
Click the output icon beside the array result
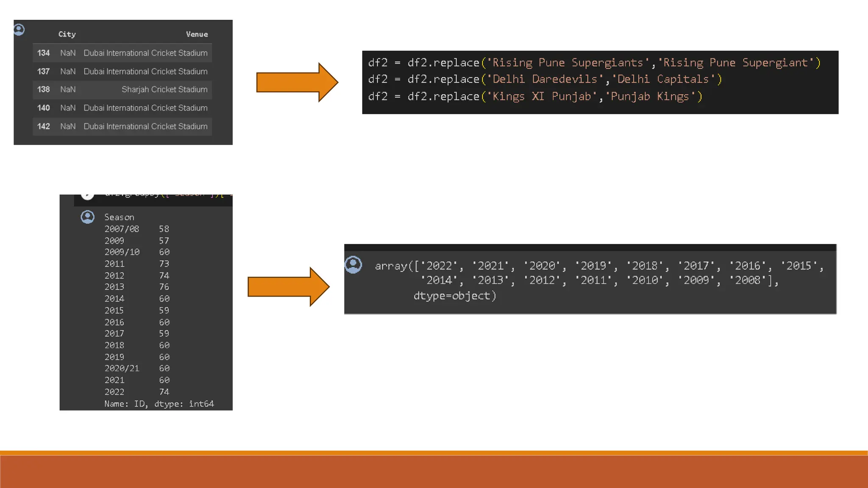pyautogui.click(x=353, y=265)
